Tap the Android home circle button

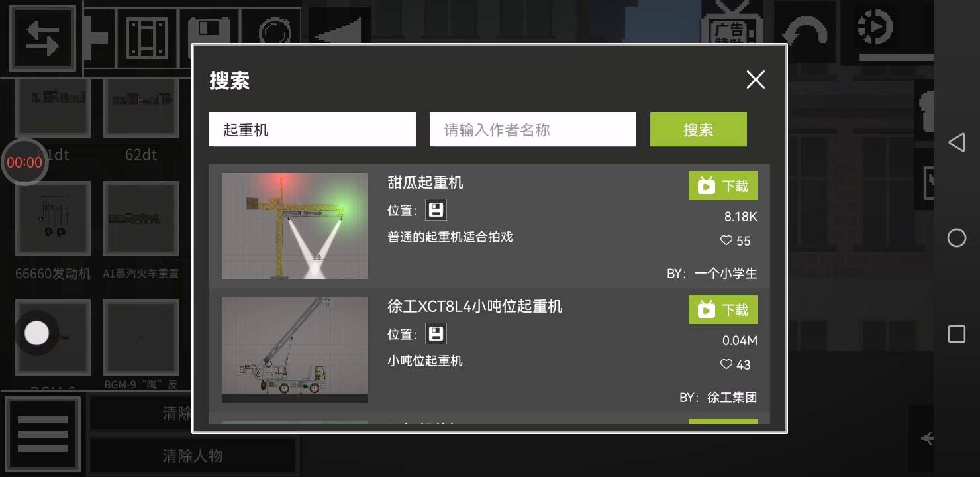pos(956,238)
